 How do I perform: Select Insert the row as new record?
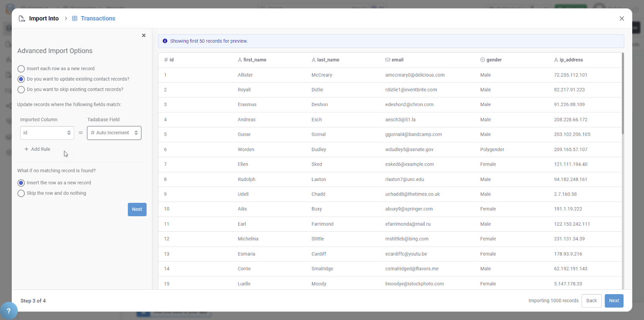pyautogui.click(x=21, y=183)
